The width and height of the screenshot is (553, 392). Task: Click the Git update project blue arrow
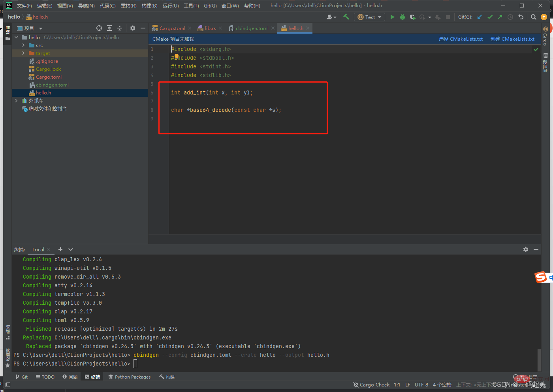[x=480, y=17]
